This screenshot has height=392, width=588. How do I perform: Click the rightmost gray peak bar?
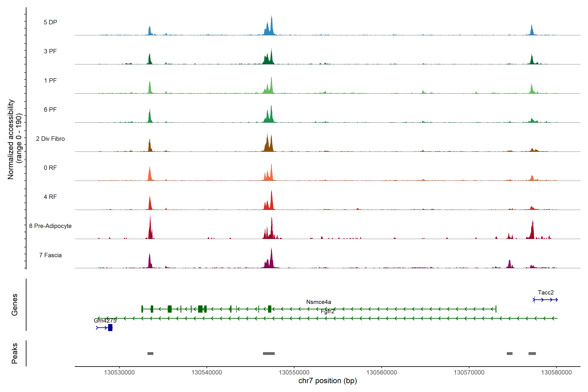(532, 353)
